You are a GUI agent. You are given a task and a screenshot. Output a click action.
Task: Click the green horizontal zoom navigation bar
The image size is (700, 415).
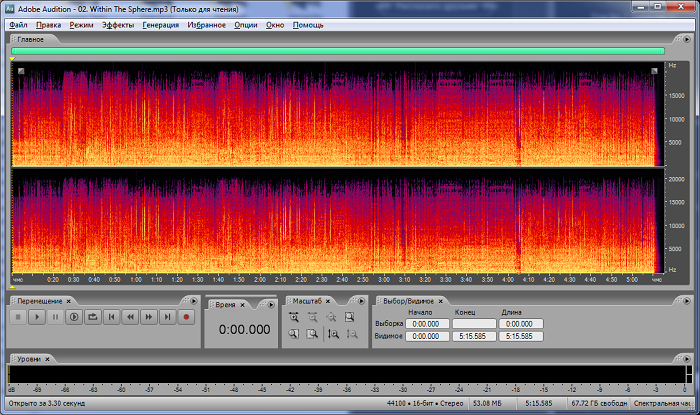338,51
